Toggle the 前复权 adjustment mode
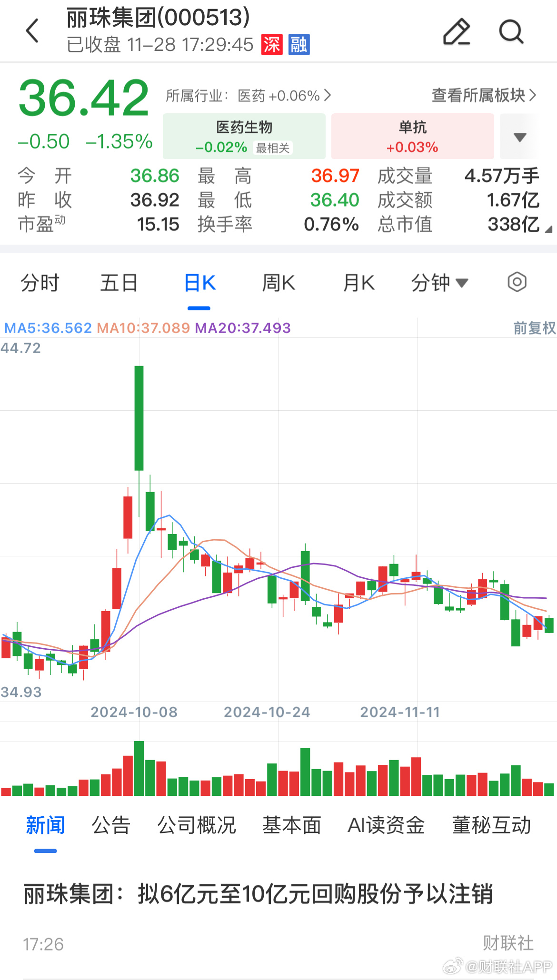The image size is (557, 980). pos(534,328)
